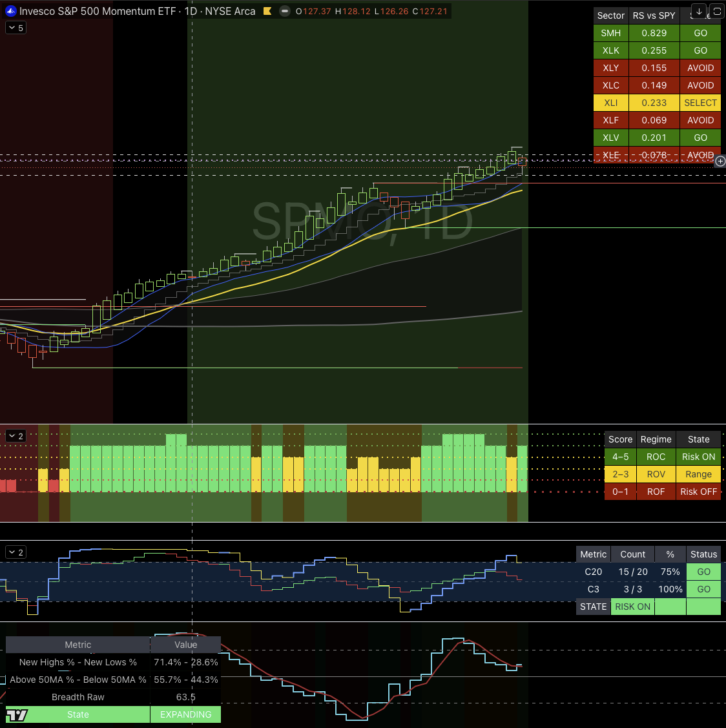The image size is (726, 728).
Task: Click the red ROF regime cell
Action: [656, 492]
